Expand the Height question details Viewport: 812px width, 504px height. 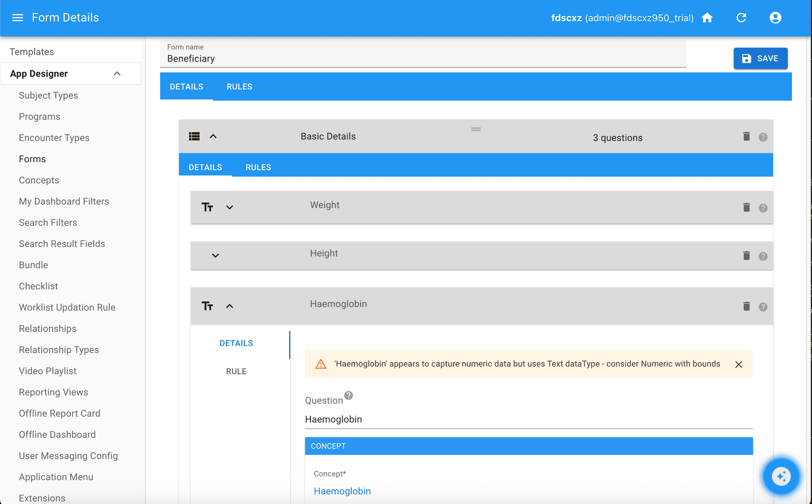pos(215,255)
